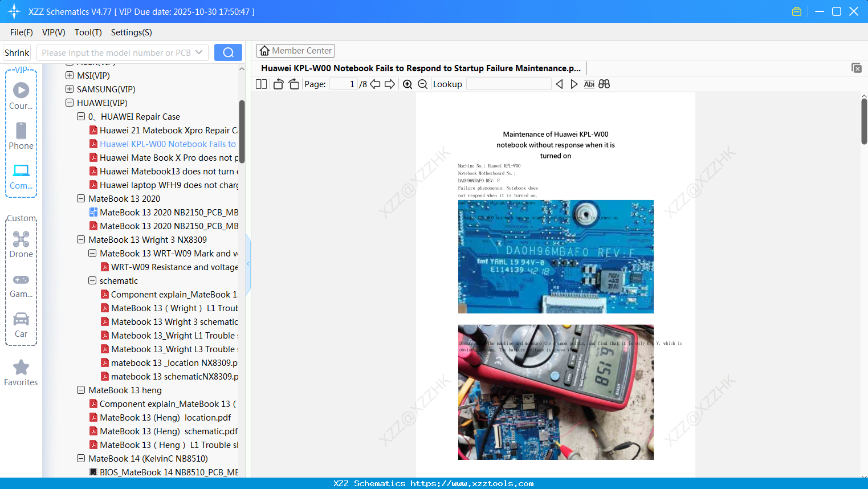Open the Member Center button
Viewport: 868px width, 489px height.
(x=295, y=51)
